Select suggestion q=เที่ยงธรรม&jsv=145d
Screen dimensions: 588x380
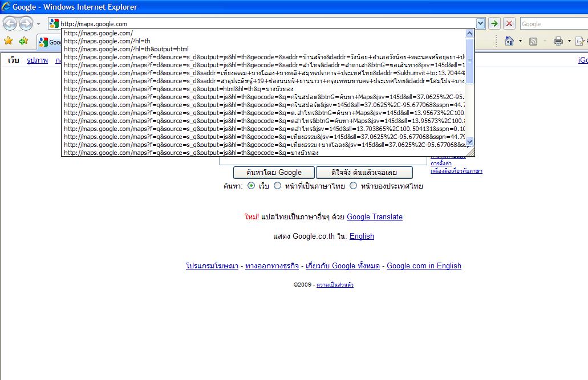click(263, 137)
